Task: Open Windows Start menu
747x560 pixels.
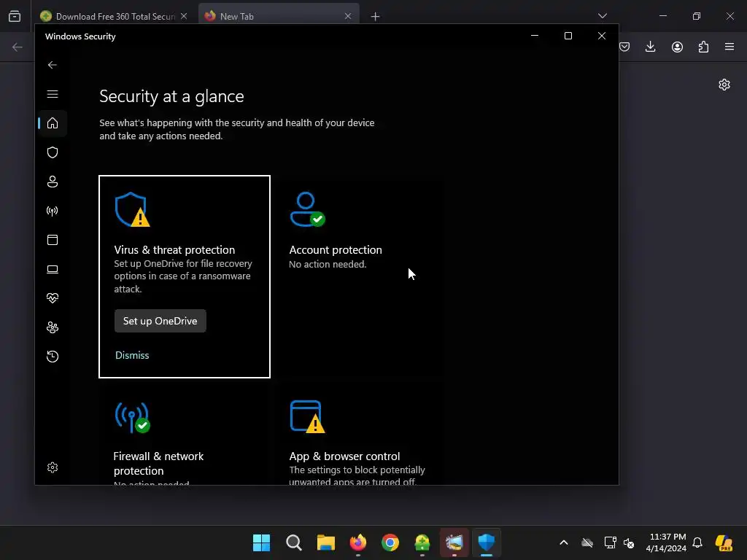Action: [x=261, y=542]
